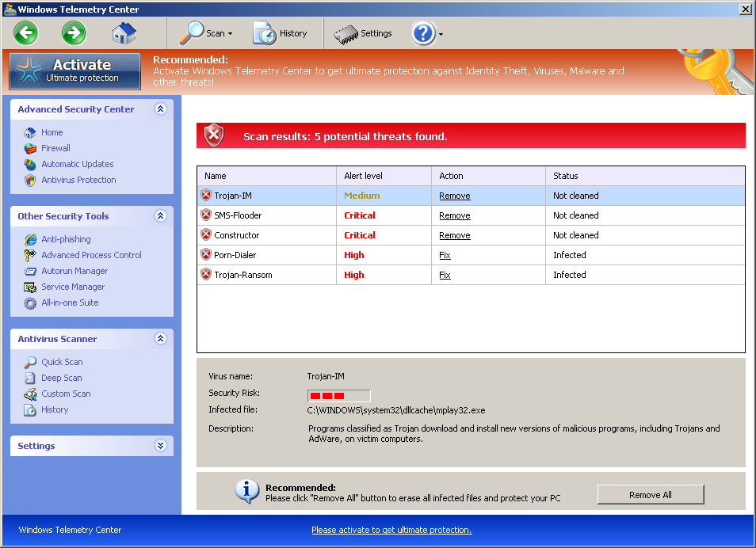756x548 pixels.
Task: Click the red shield icon beside SMS-Flooder
Action: click(x=206, y=215)
